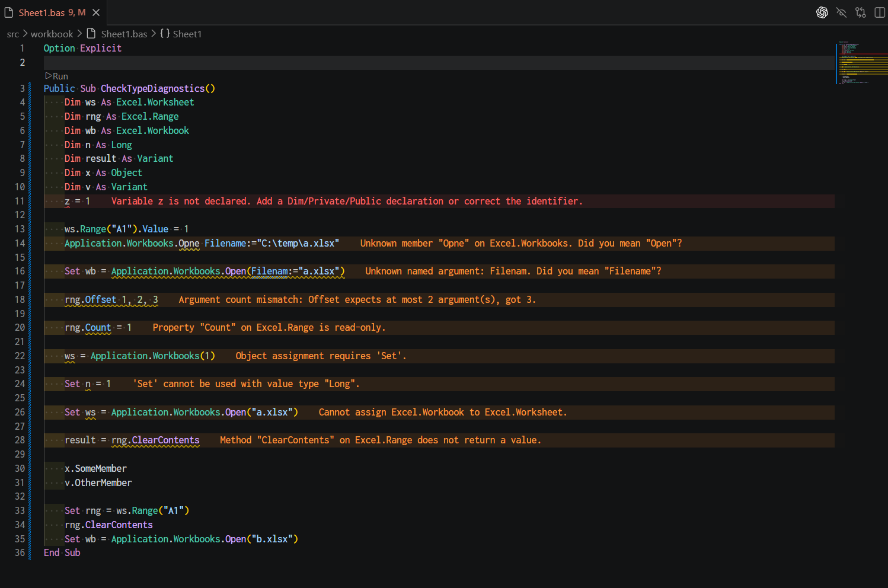Open the workbook breadcrumb folder

[52, 34]
